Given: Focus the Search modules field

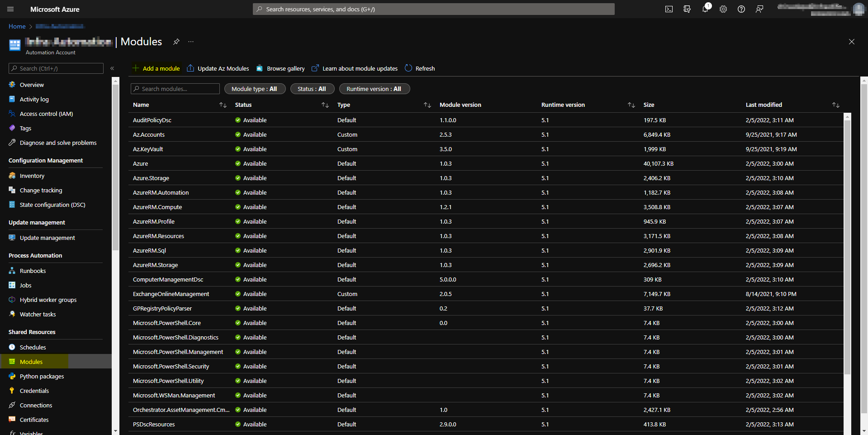Looking at the screenshot, I should point(175,89).
